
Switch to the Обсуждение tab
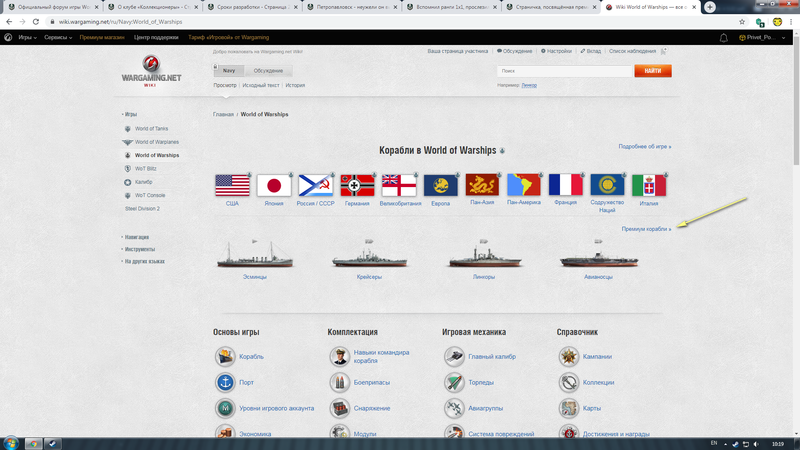coord(267,71)
